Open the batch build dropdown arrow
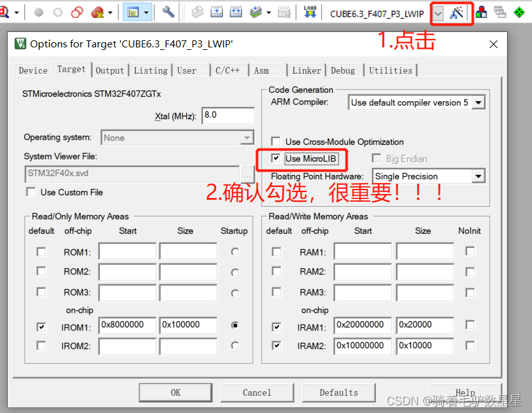Image resolution: width=532 pixels, height=413 pixels. coord(269,13)
